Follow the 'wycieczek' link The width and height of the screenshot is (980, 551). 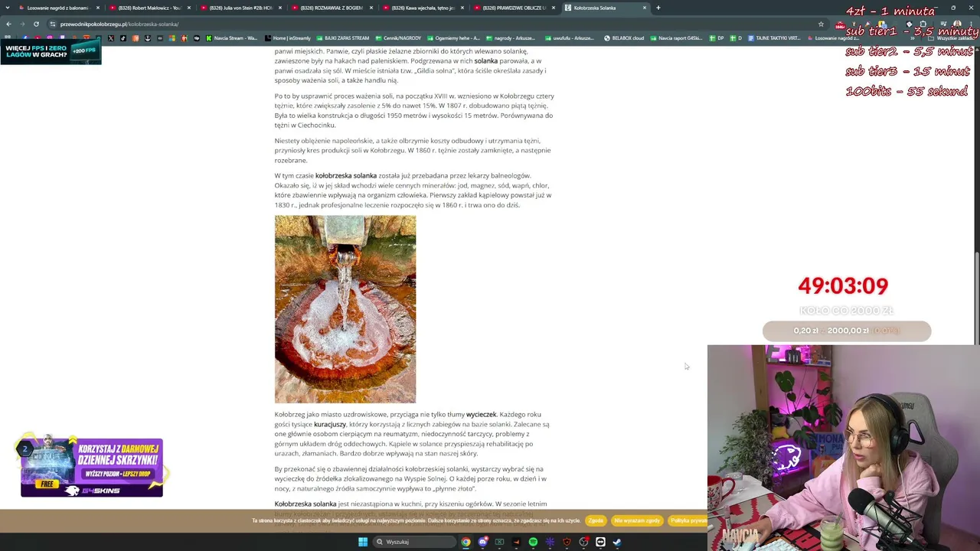pos(481,414)
